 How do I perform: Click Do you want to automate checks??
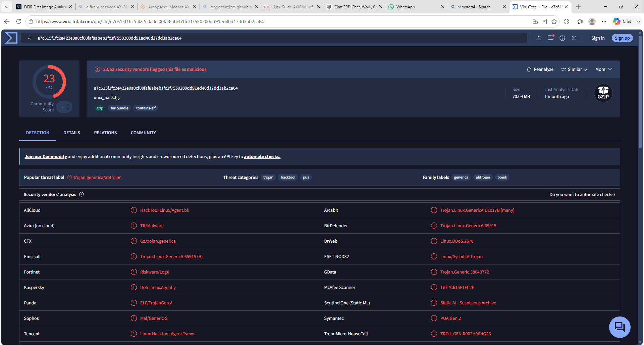(x=582, y=195)
